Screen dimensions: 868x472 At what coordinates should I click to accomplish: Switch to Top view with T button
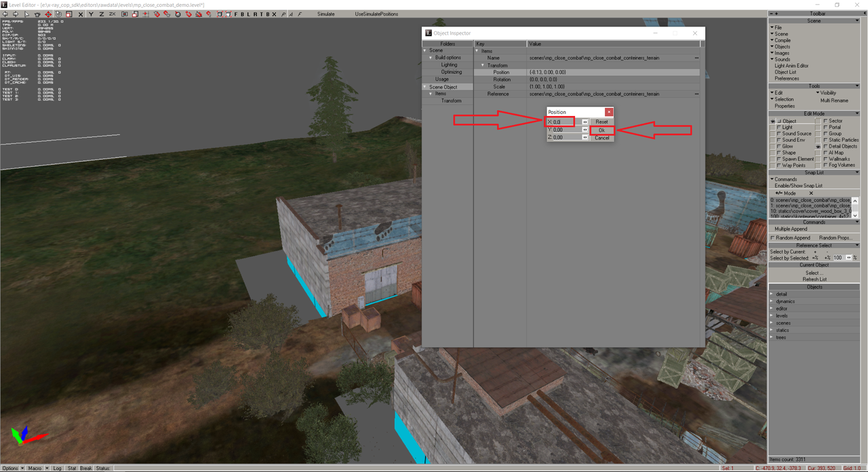click(x=261, y=14)
